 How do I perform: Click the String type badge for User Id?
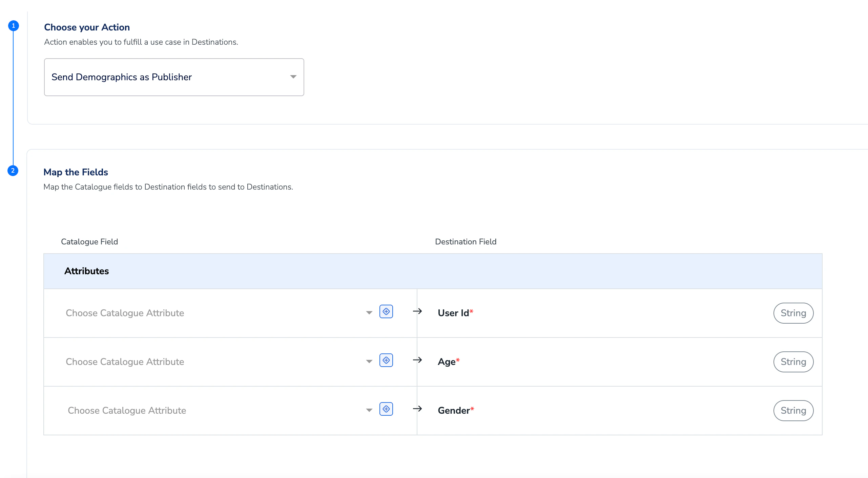point(793,313)
